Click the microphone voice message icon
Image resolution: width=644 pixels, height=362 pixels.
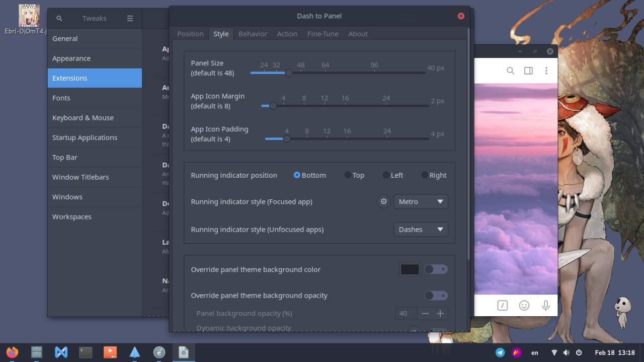coord(545,305)
